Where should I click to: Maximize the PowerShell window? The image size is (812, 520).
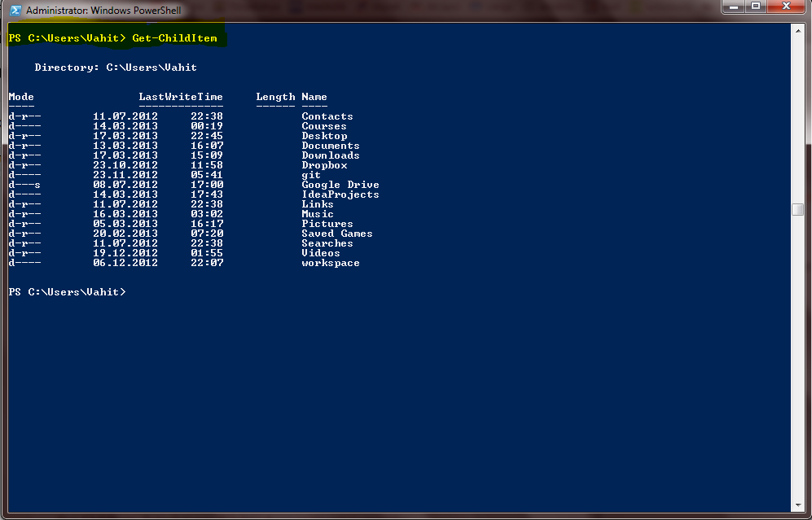[756, 7]
